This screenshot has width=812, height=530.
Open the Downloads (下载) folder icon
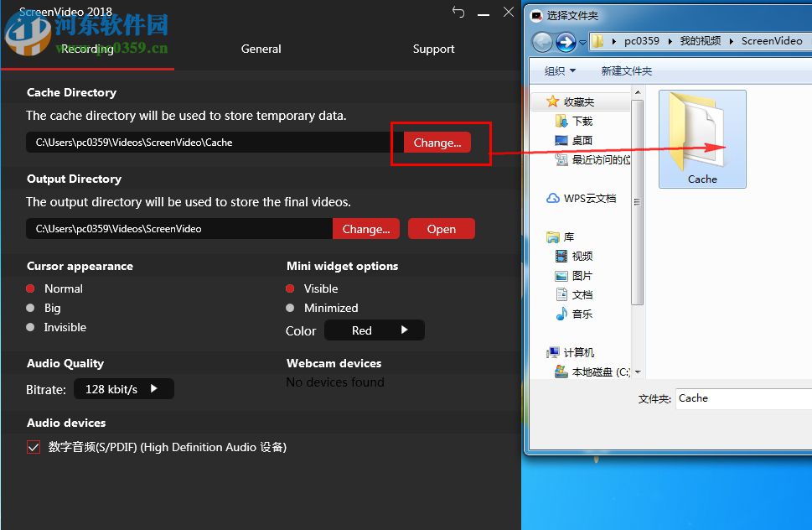pyautogui.click(x=561, y=122)
